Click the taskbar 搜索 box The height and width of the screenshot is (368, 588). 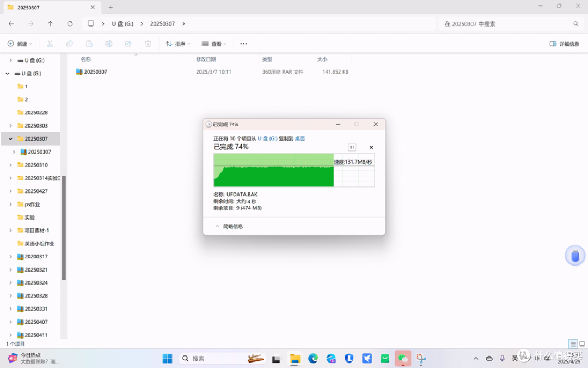pos(222,359)
